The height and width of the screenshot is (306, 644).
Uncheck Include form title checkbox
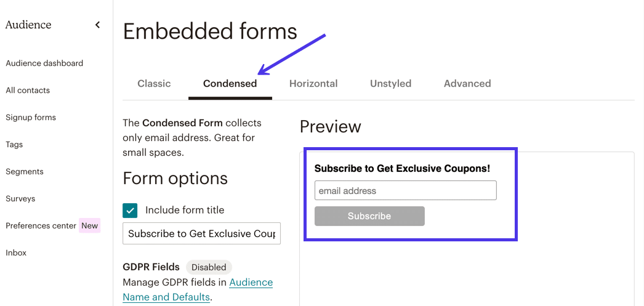(x=130, y=211)
